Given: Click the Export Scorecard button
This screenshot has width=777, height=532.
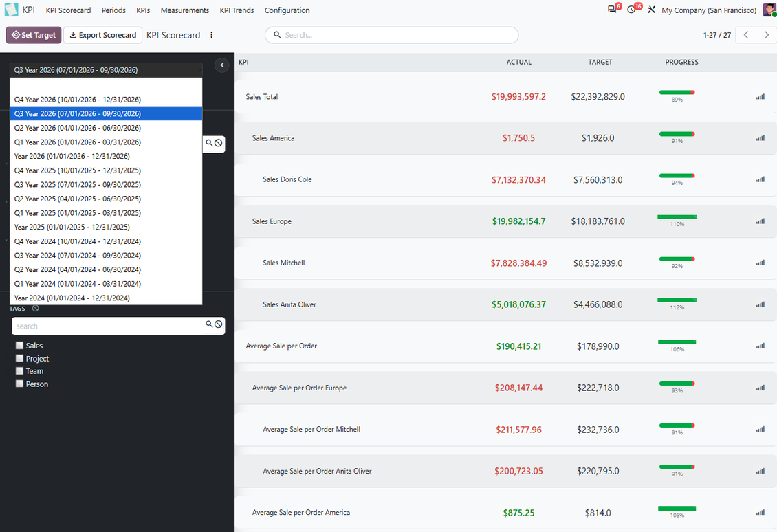Looking at the screenshot, I should pyautogui.click(x=103, y=35).
